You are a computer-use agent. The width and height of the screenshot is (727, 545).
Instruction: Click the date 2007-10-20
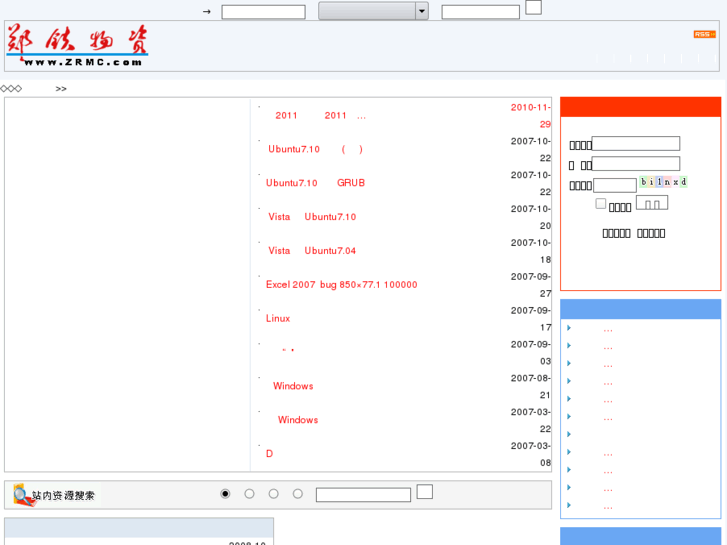(531, 217)
